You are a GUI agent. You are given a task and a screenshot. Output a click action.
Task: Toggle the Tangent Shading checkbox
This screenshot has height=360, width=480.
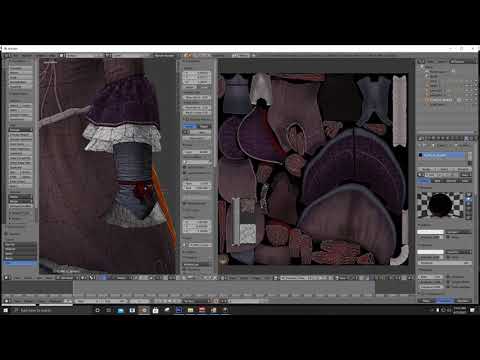point(449,282)
